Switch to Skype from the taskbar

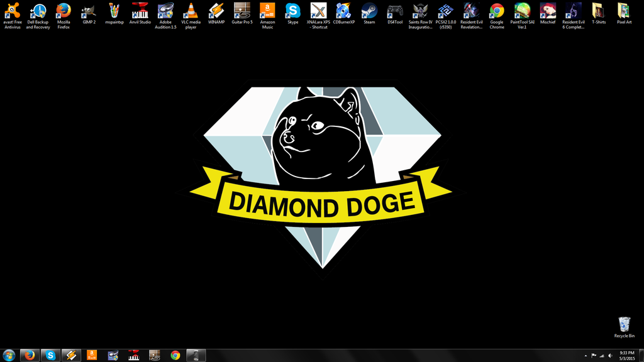pos(50,356)
